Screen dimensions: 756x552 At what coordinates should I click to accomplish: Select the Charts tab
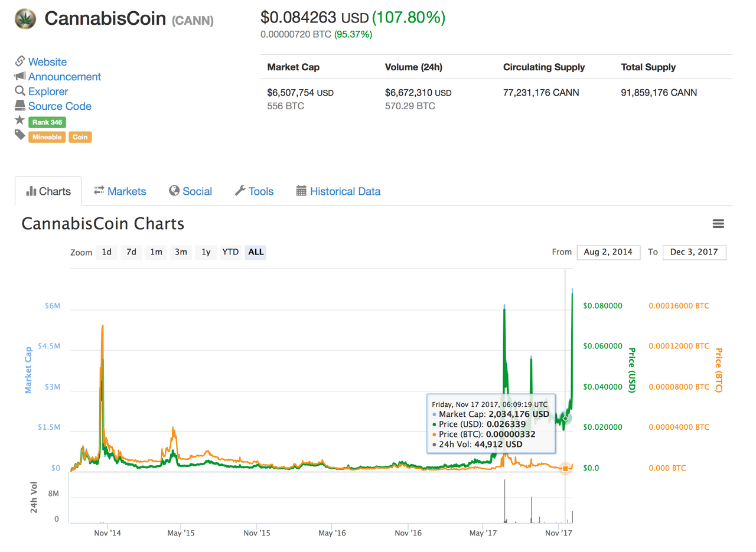48,191
